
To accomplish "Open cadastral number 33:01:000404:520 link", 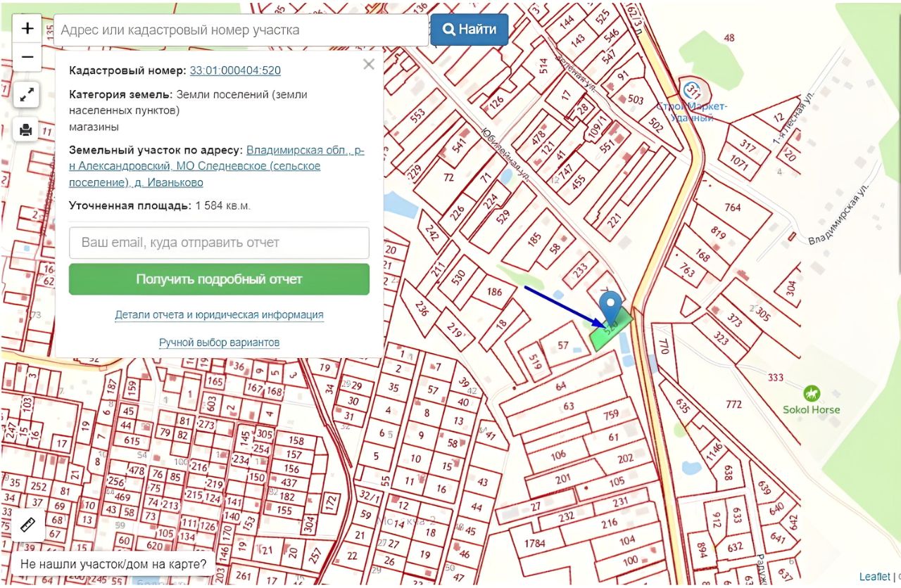I will coord(235,70).
